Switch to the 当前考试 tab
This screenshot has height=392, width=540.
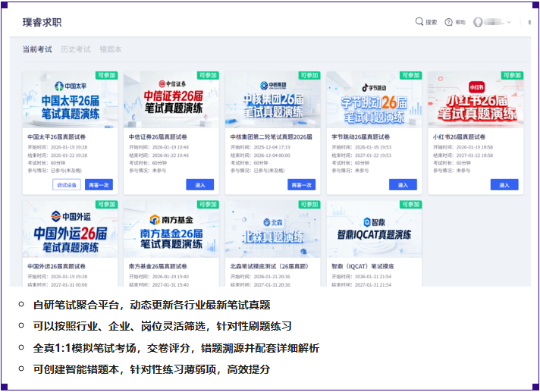pyautogui.click(x=37, y=49)
